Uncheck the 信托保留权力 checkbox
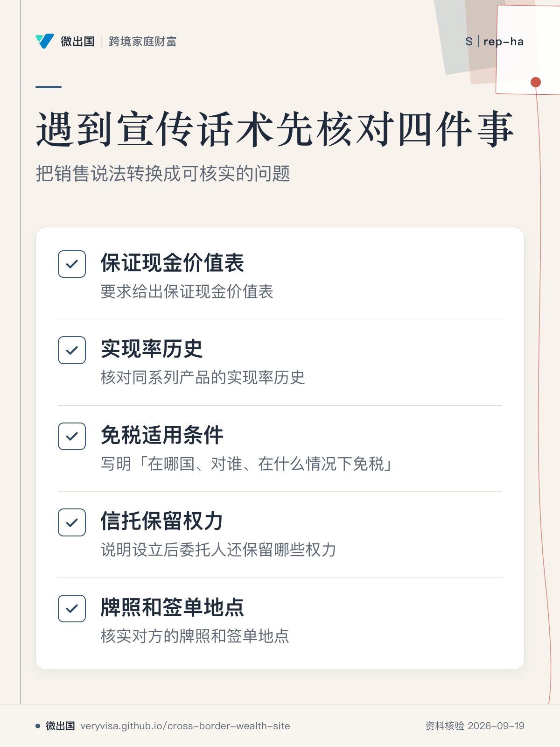The image size is (560, 747). [x=72, y=522]
